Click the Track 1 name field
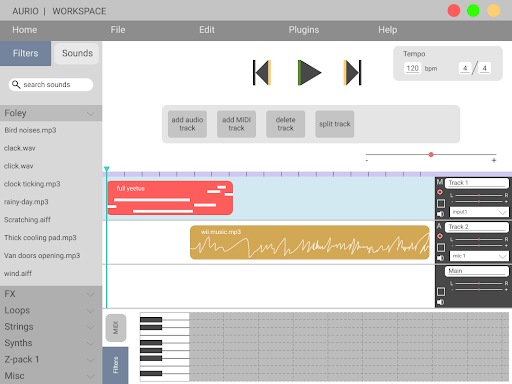The width and height of the screenshot is (512, 384). (x=477, y=183)
